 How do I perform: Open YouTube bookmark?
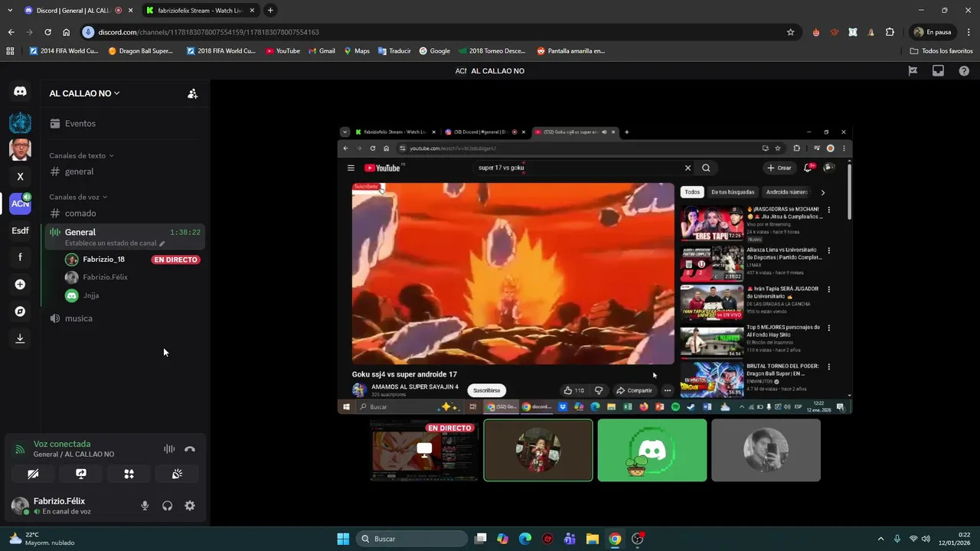click(x=283, y=51)
